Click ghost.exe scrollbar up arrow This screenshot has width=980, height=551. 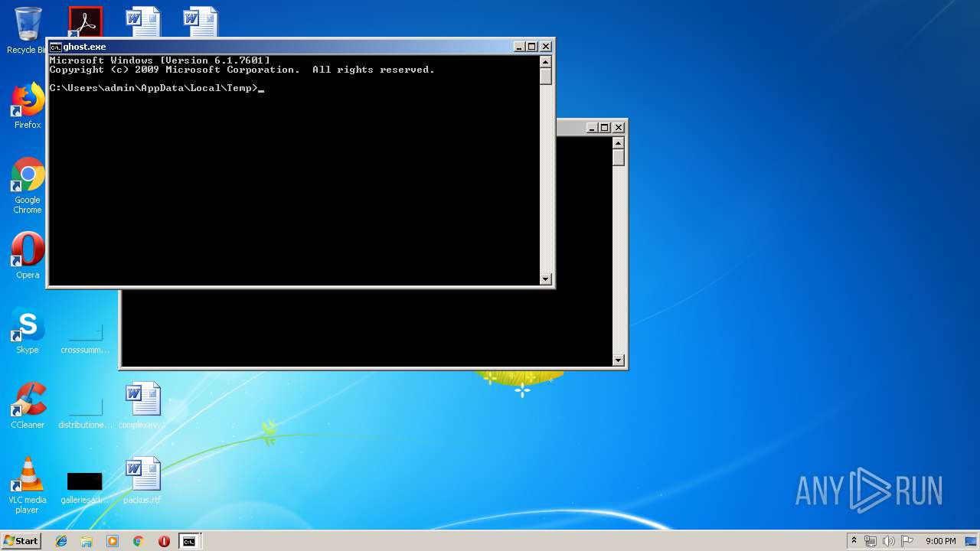tap(546, 61)
